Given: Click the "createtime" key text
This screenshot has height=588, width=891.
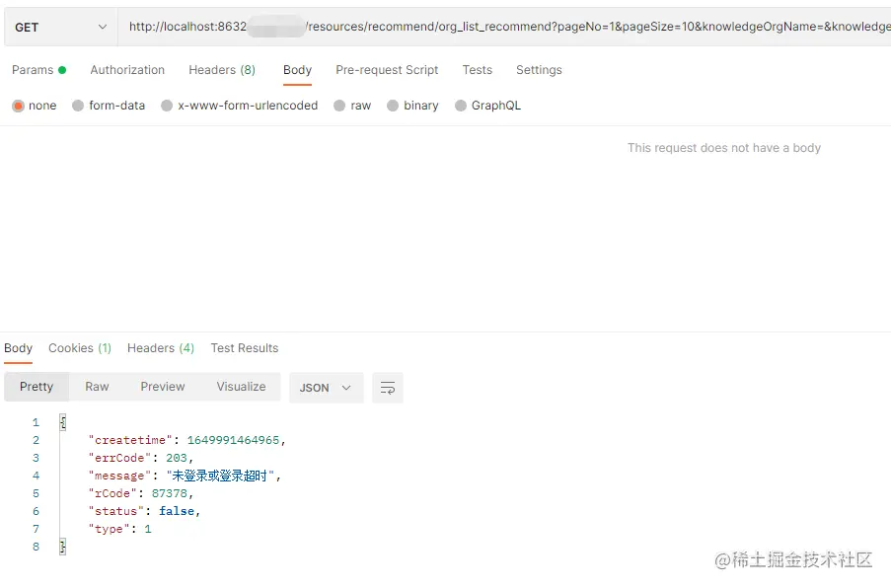Looking at the screenshot, I should 130,440.
